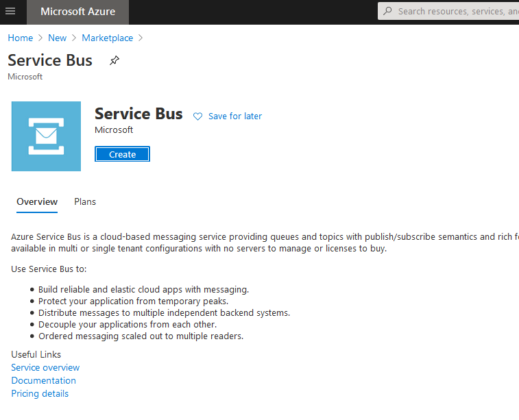Click the Service Bus envelope logo
The image size is (519, 420).
(x=46, y=136)
